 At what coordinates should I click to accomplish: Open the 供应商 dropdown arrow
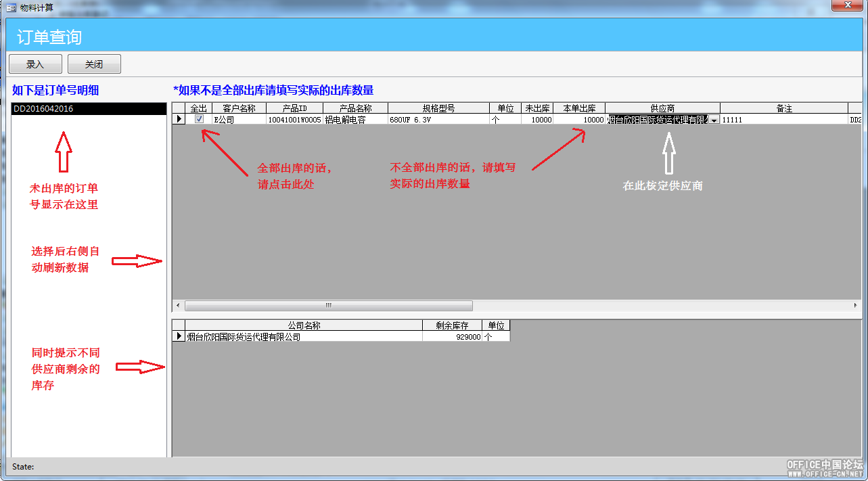click(714, 120)
